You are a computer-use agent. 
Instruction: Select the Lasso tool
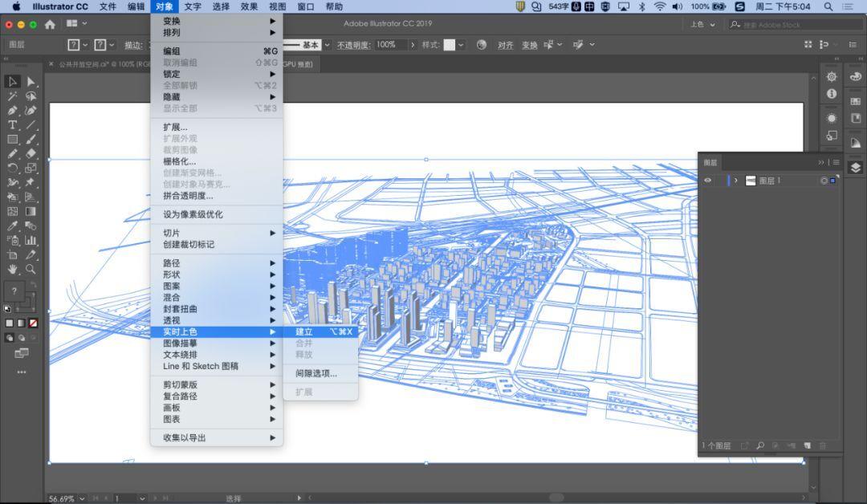[31, 96]
